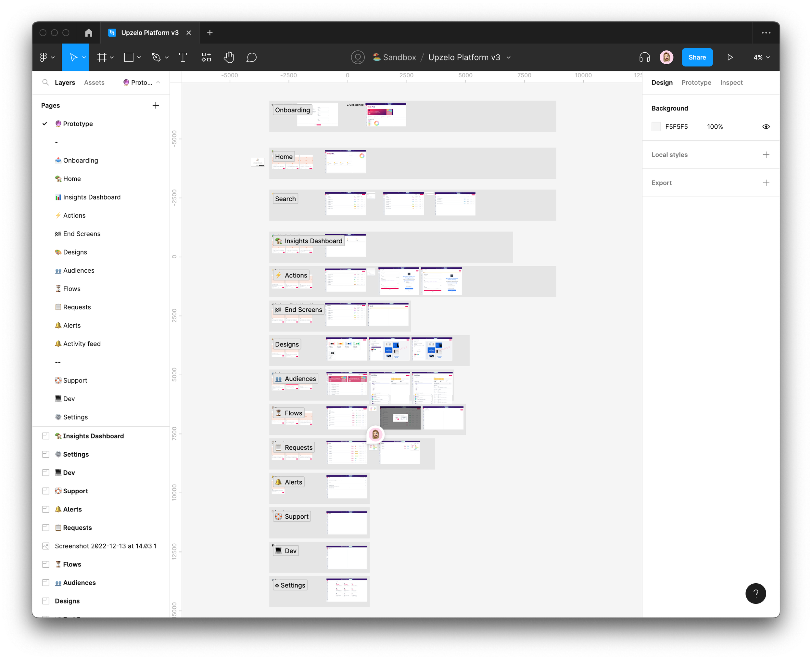Expand the Frame tool options arrow
812x660 pixels.
pyautogui.click(x=112, y=58)
